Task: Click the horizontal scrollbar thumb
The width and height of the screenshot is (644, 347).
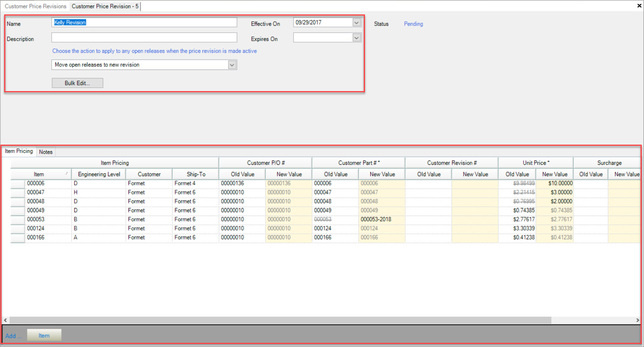Action: tap(280, 320)
